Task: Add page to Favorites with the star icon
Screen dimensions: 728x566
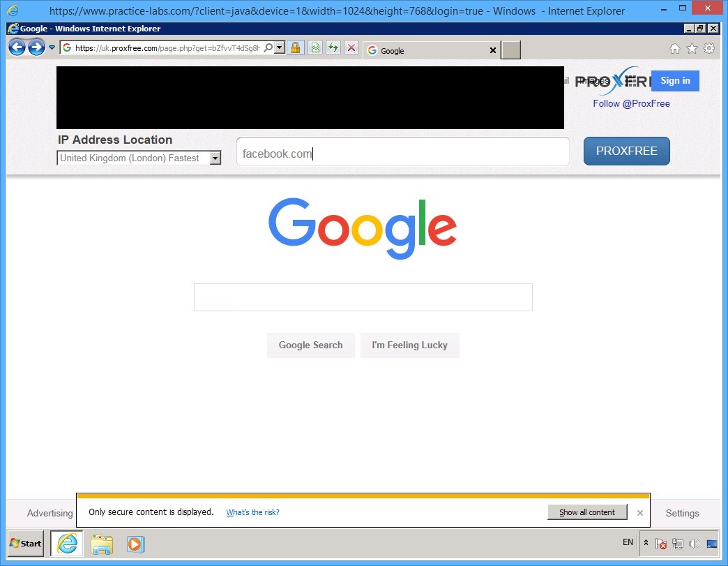Action: (x=692, y=48)
